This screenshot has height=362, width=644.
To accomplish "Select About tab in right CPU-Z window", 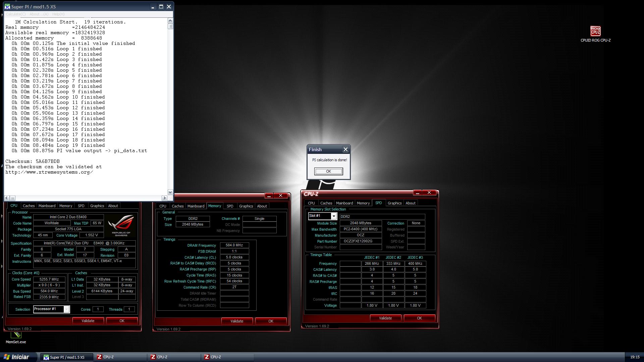I will [x=411, y=203].
